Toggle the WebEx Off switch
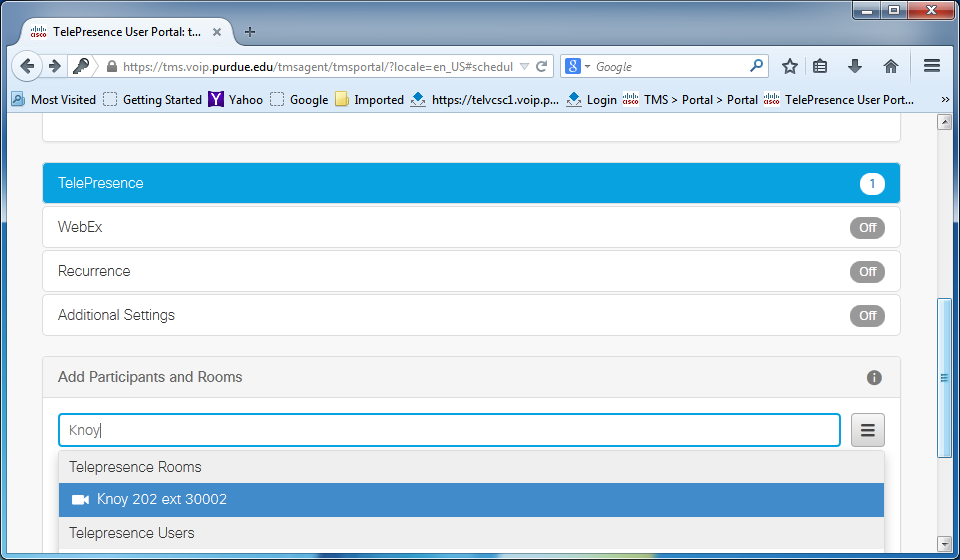The image size is (960, 560). click(867, 227)
